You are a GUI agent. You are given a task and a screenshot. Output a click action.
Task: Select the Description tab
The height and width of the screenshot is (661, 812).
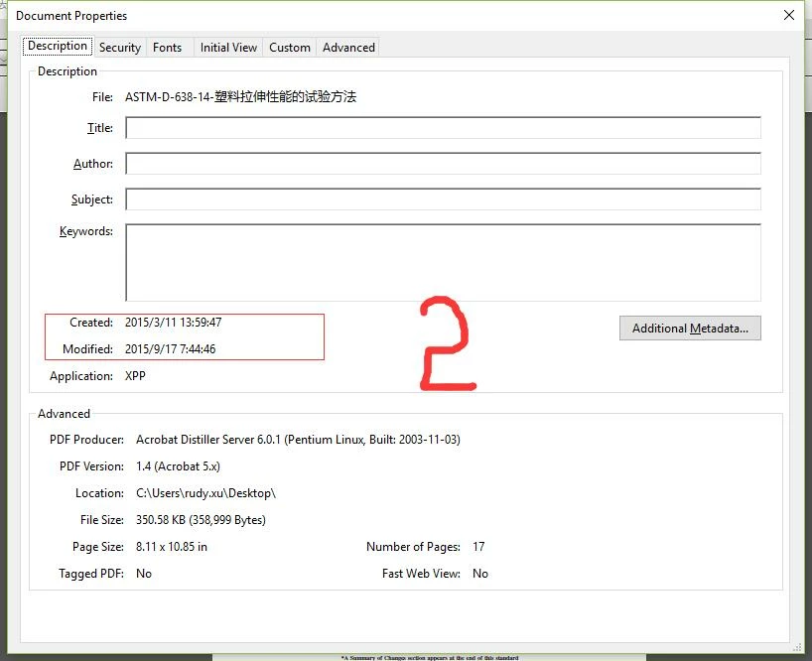[x=58, y=46]
